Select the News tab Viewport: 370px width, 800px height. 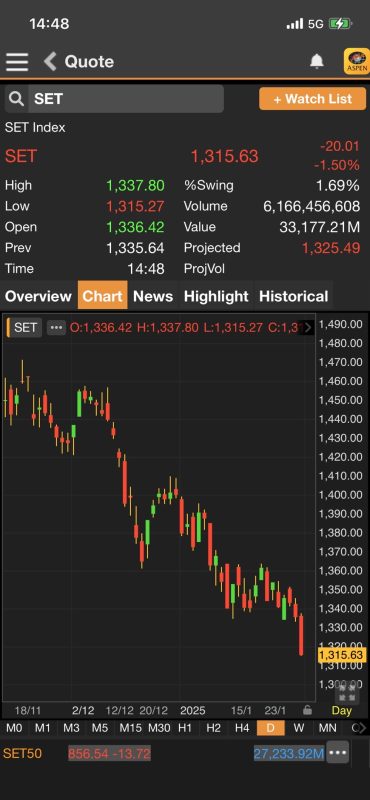point(153,296)
